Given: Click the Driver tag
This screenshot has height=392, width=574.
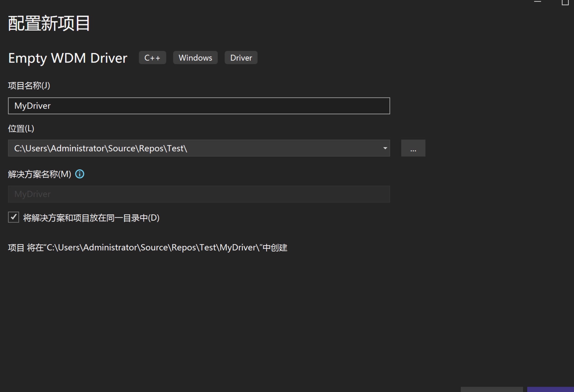Looking at the screenshot, I should click(241, 58).
